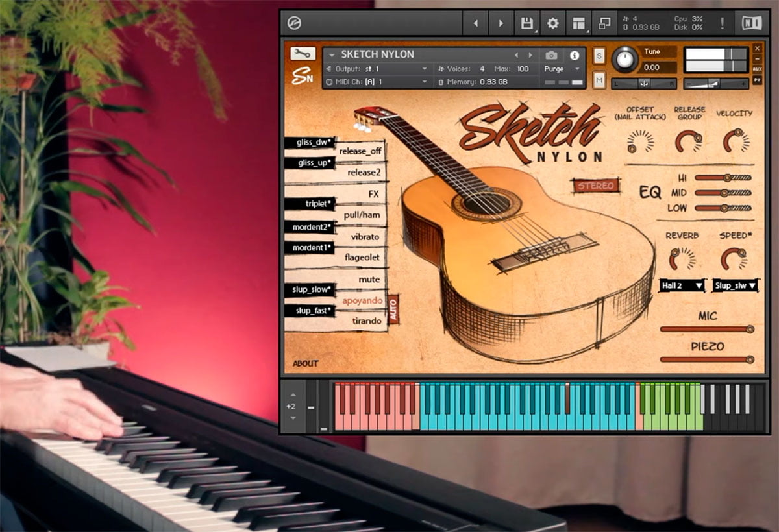Show instrument info with the i icon
The width and height of the screenshot is (779, 532).
(x=574, y=55)
